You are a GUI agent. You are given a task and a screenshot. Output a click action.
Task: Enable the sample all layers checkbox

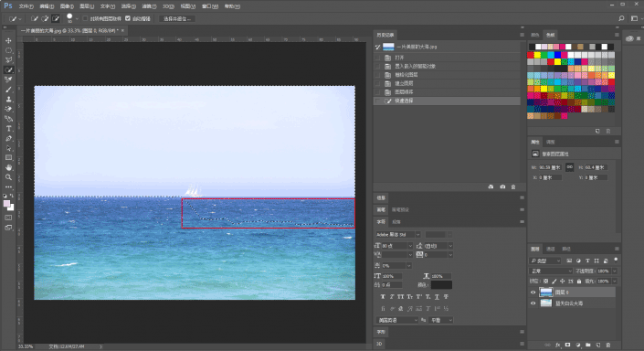coord(86,18)
